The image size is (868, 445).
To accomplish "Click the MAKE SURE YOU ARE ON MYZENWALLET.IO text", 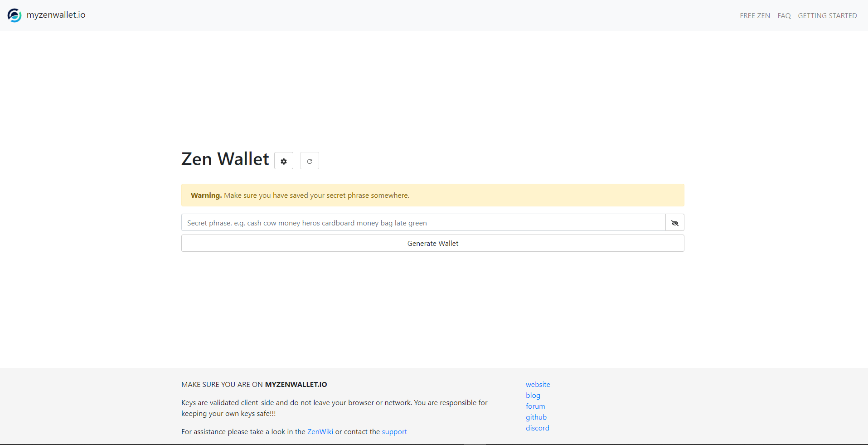I will pyautogui.click(x=254, y=385).
